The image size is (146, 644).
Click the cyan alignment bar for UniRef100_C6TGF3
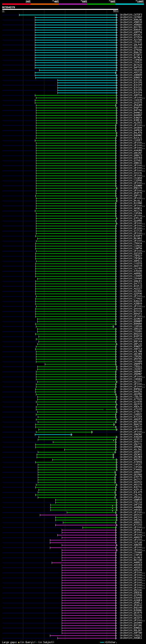tap(68, 15)
